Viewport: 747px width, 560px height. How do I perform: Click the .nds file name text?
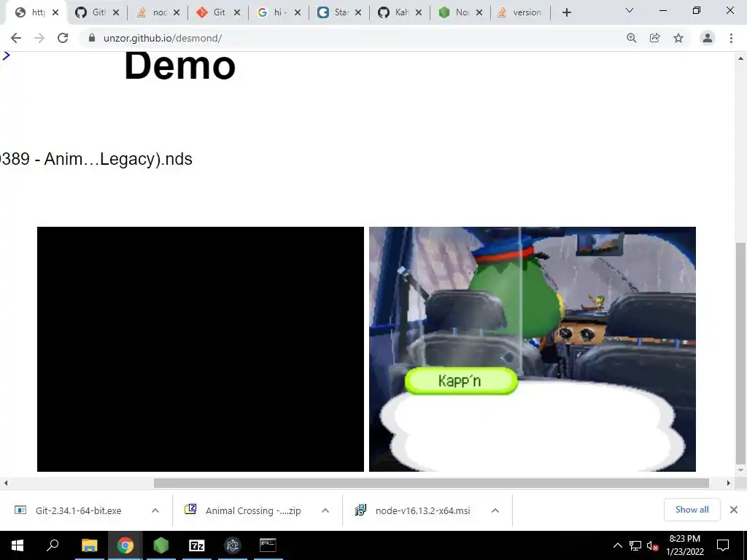pyautogui.click(x=96, y=159)
